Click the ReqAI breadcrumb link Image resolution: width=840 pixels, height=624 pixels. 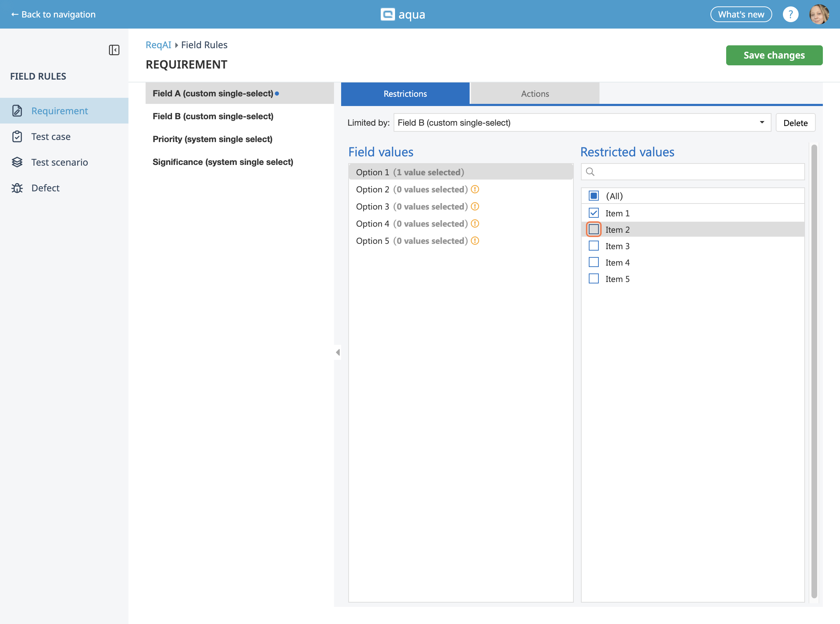(x=158, y=45)
